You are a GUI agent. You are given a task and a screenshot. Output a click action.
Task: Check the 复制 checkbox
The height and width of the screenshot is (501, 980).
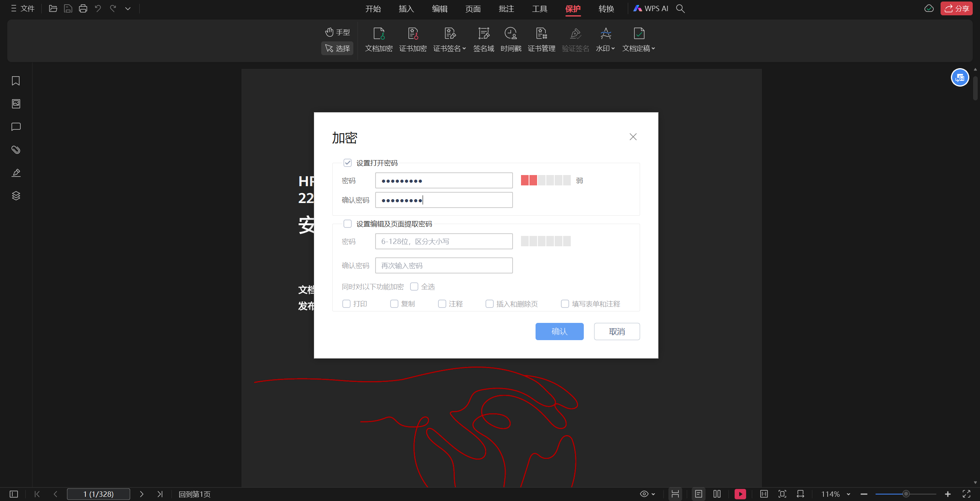394,304
